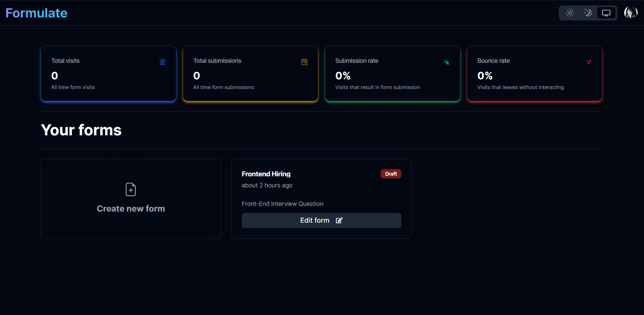Click the Front-End Interview Question description
The height and width of the screenshot is (315, 644).
[282, 204]
